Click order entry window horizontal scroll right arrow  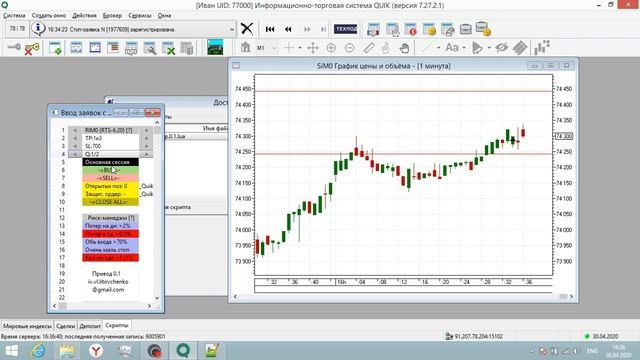point(149,306)
